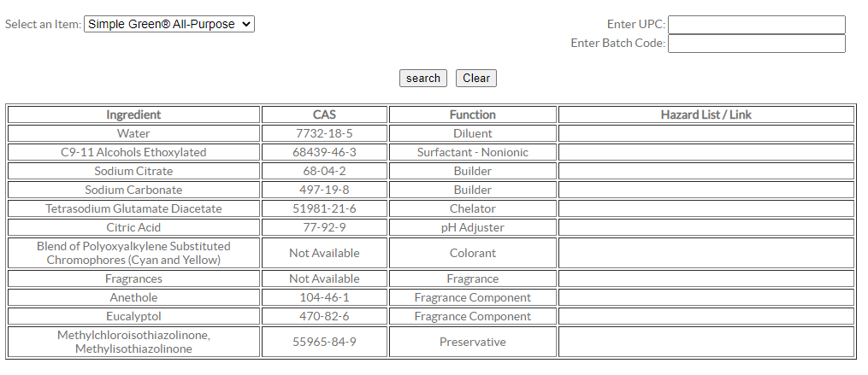Viewport: 868px width, 375px height.
Task: Select the Anethole ingredient cell
Action: coord(133,297)
